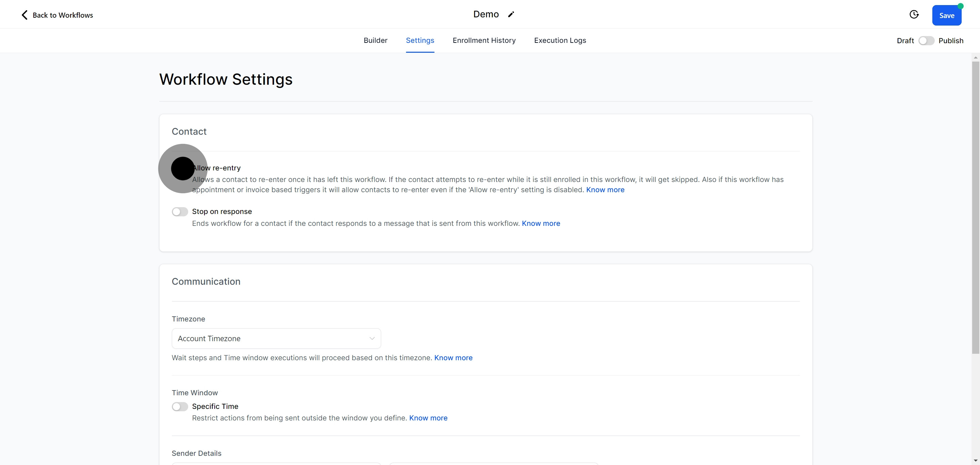This screenshot has width=980, height=465.
Task: Click the pencil icon to rename Demo
Action: (511, 14)
